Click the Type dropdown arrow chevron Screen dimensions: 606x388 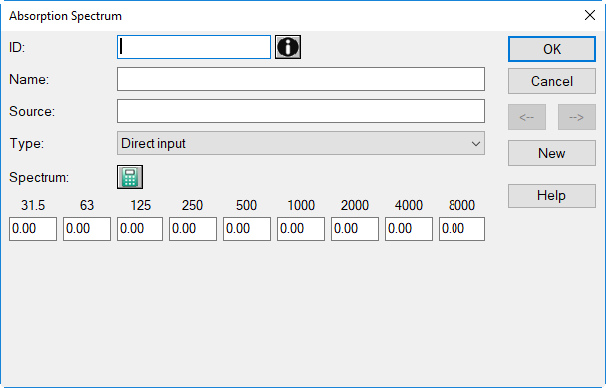pos(476,144)
